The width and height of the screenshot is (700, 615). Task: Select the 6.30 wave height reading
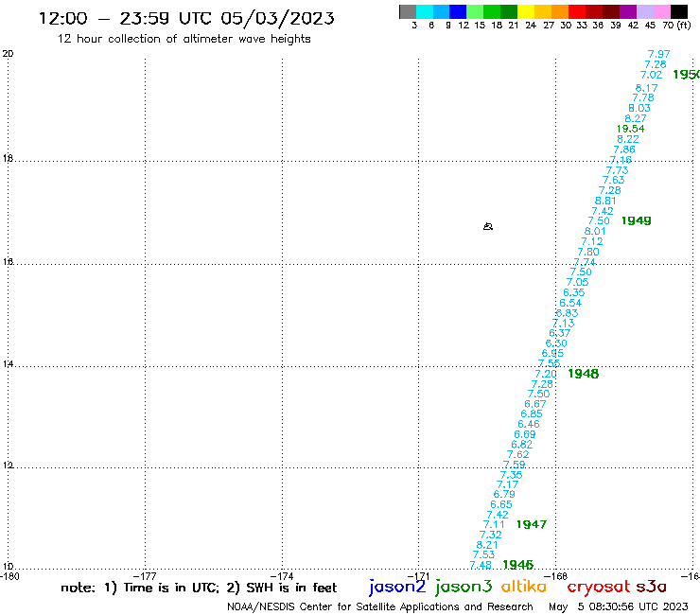(x=556, y=343)
